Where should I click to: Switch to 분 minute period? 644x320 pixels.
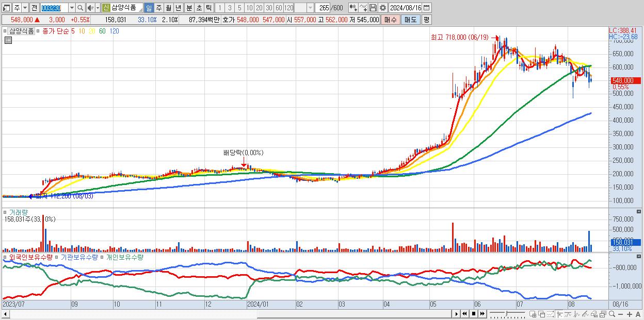pos(189,8)
